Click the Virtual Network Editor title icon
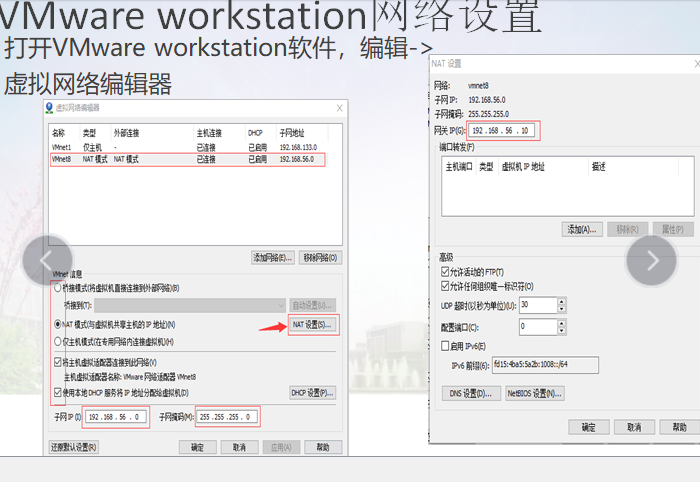700x482 pixels. (x=50, y=108)
